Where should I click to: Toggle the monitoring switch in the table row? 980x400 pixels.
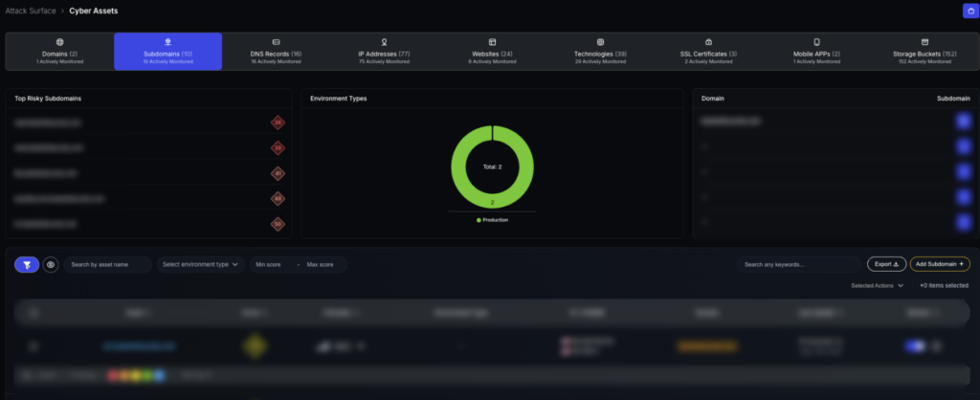tap(914, 345)
